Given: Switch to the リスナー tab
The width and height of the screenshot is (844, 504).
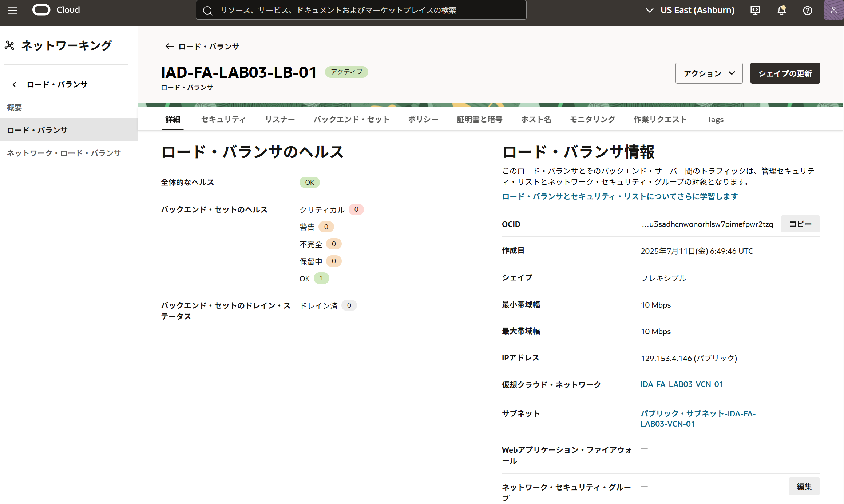Looking at the screenshot, I should 280,119.
